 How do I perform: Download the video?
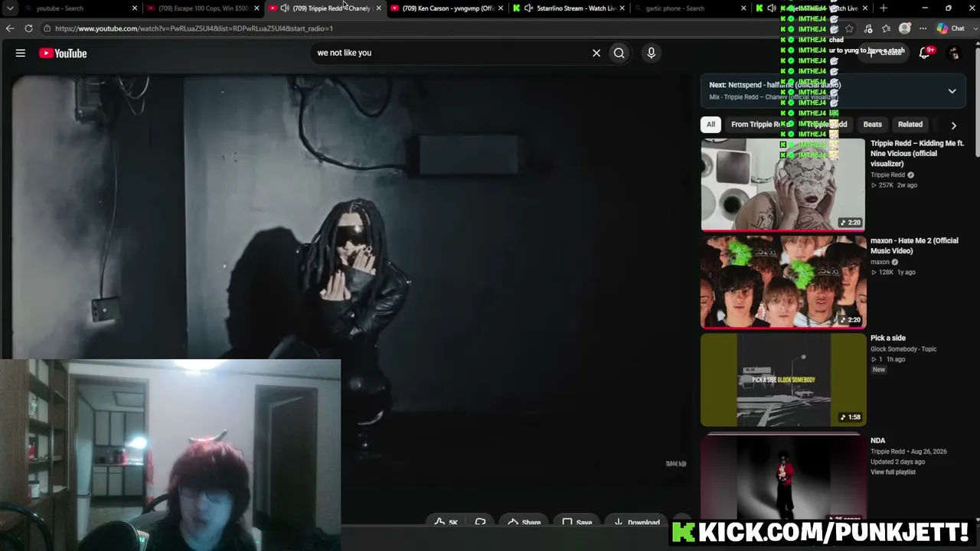tap(636, 523)
